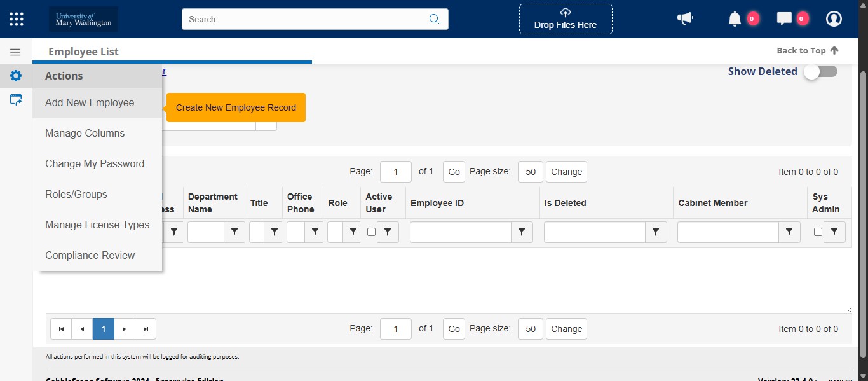Click the announcements megaphone icon

[685, 18]
